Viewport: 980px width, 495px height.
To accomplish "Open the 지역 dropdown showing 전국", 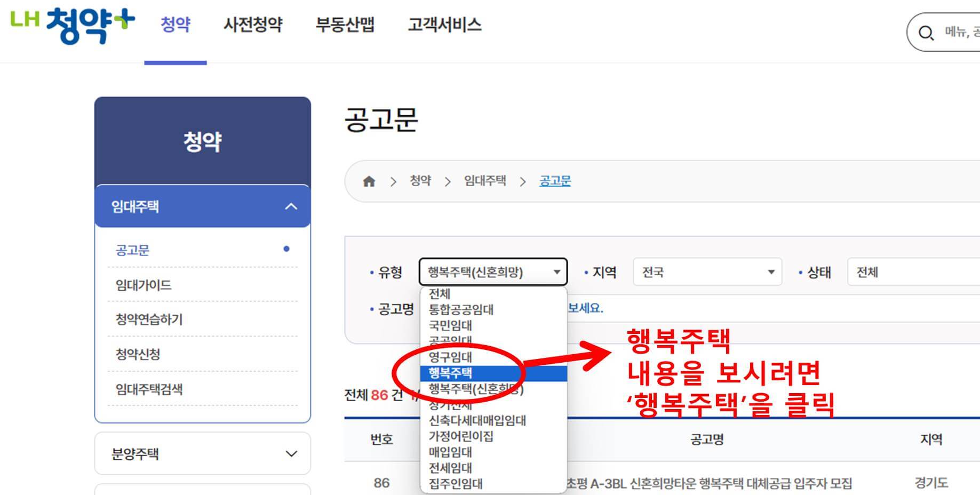I will point(707,272).
